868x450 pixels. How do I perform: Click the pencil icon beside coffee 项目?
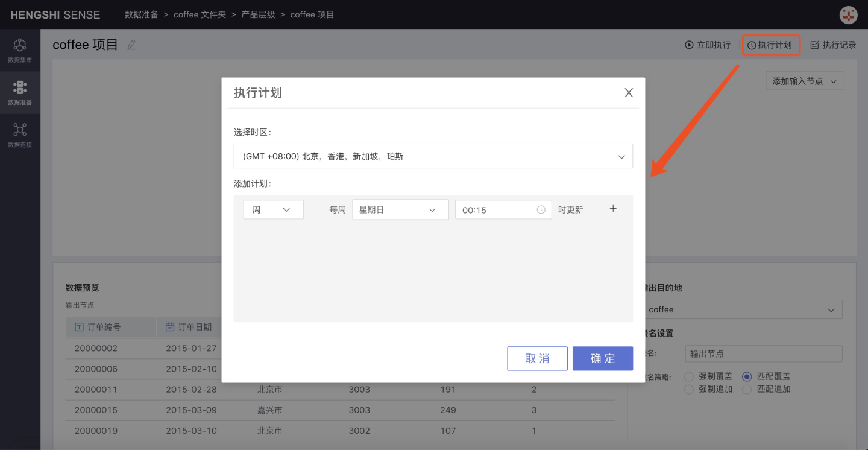pyautogui.click(x=131, y=45)
